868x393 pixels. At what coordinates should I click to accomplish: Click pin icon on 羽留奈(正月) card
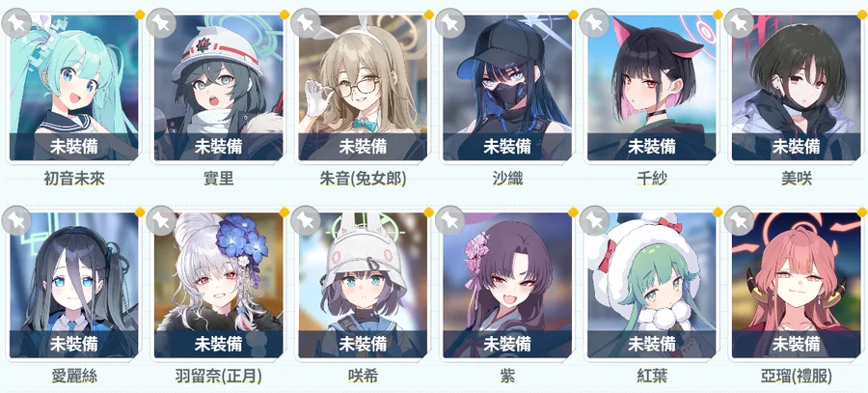point(161,220)
